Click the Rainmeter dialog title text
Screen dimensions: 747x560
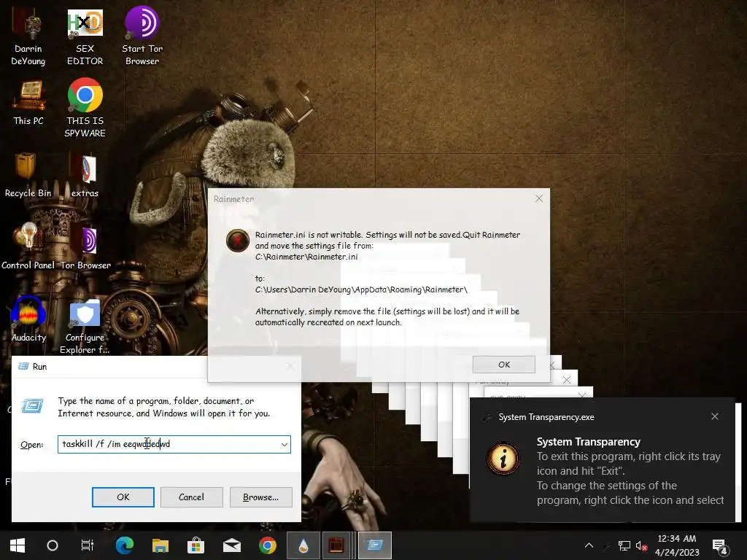233,199
